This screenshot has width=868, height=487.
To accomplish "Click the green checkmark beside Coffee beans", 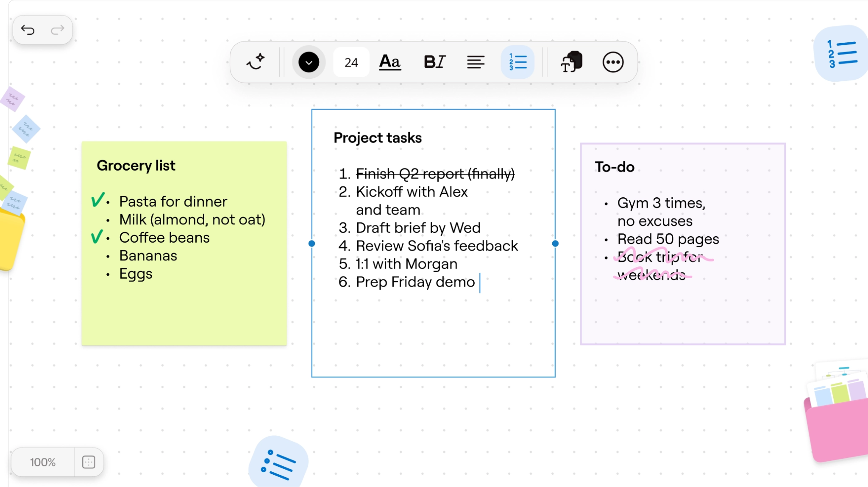I will coord(97,236).
